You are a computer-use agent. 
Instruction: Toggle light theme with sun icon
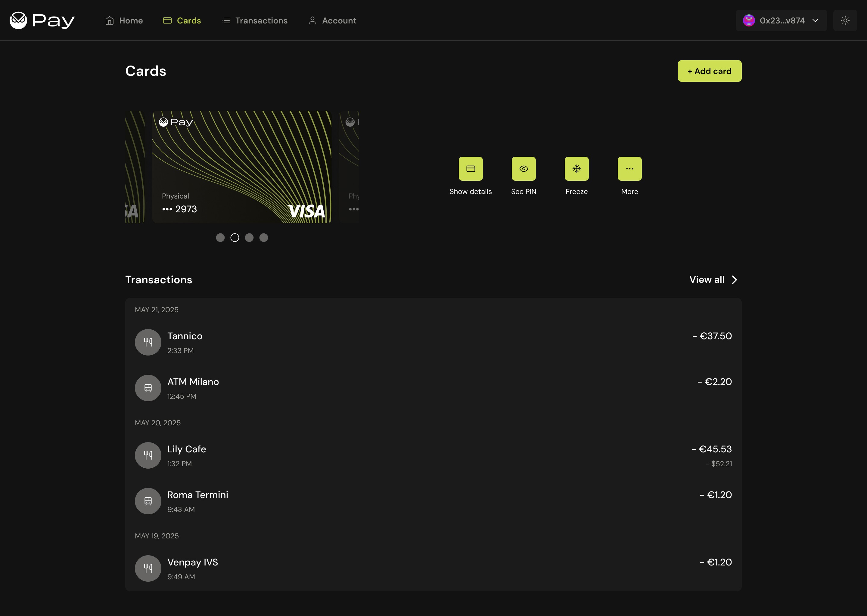pos(845,20)
